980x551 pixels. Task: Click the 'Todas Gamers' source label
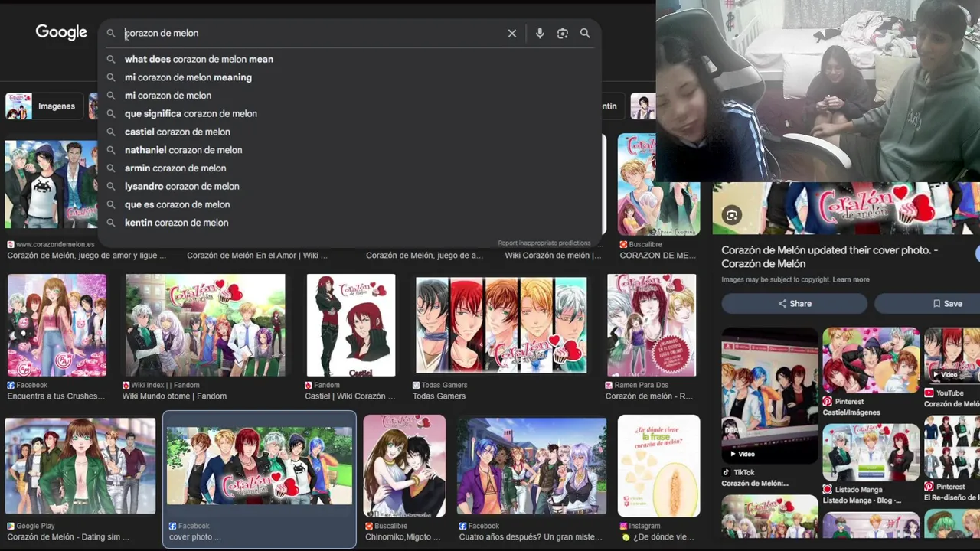coord(444,386)
